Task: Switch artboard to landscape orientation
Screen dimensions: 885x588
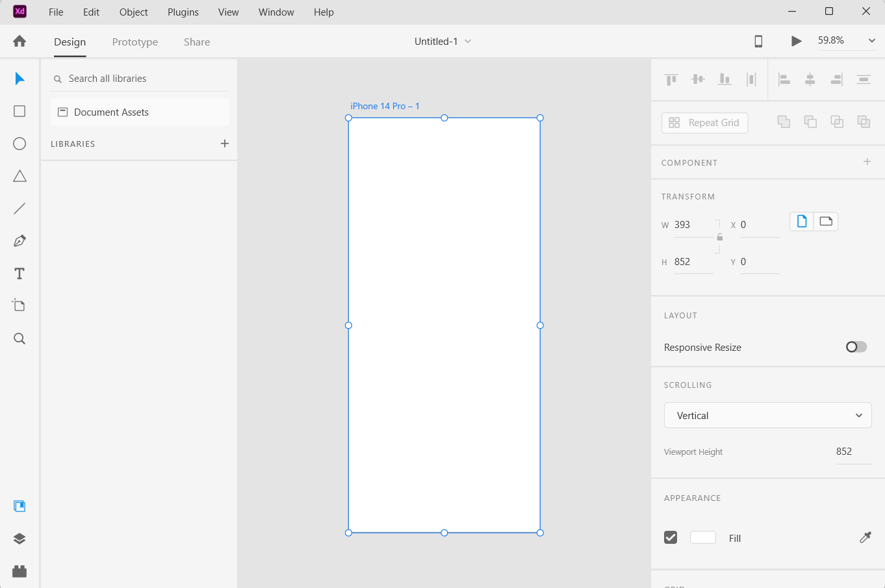Action: [x=826, y=221]
